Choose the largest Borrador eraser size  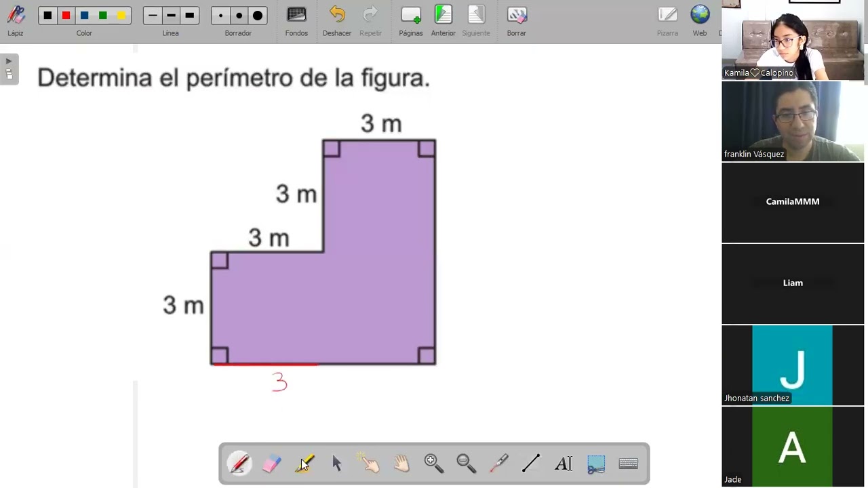pyautogui.click(x=258, y=16)
